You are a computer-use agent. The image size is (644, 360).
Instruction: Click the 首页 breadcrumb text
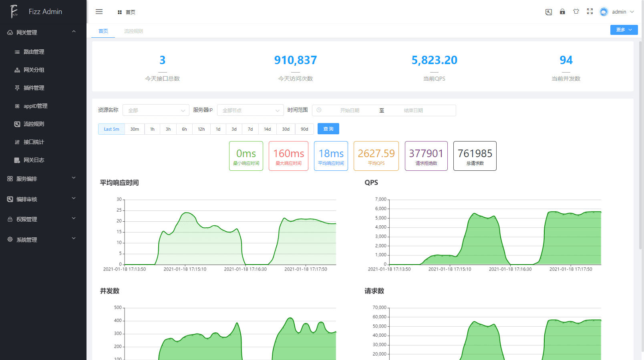click(131, 12)
